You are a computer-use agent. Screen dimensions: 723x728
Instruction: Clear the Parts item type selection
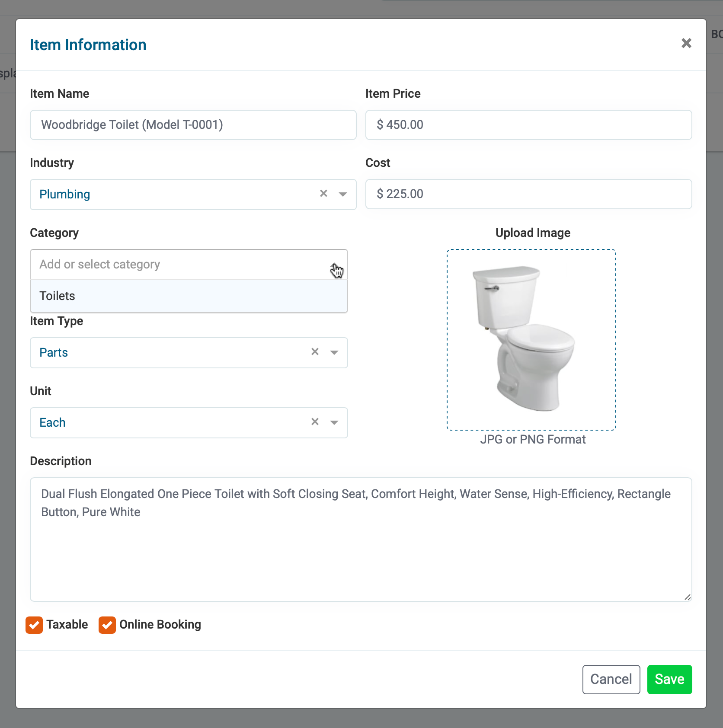(x=315, y=351)
